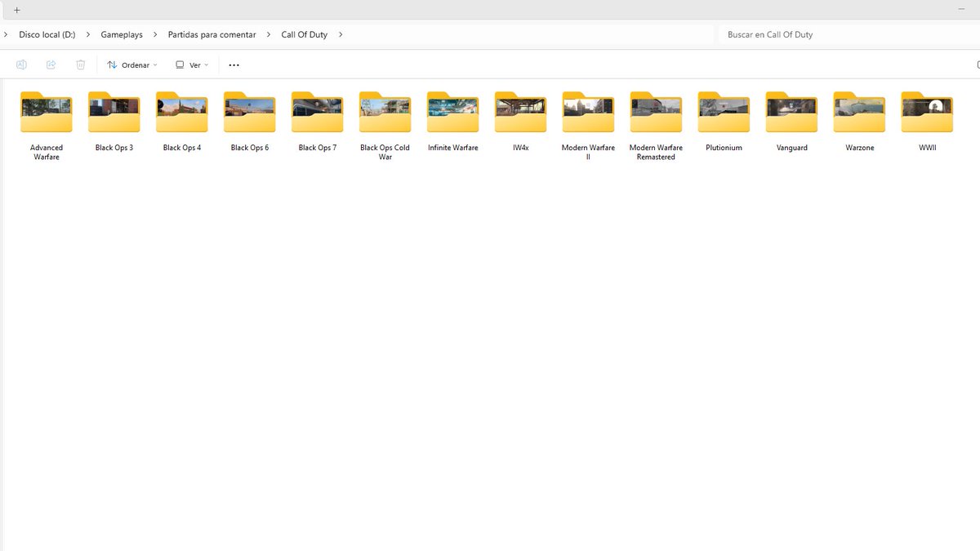Expand chevron after Call Of Duty breadcrumb
Screen dimensions: 980x551
tap(341, 34)
